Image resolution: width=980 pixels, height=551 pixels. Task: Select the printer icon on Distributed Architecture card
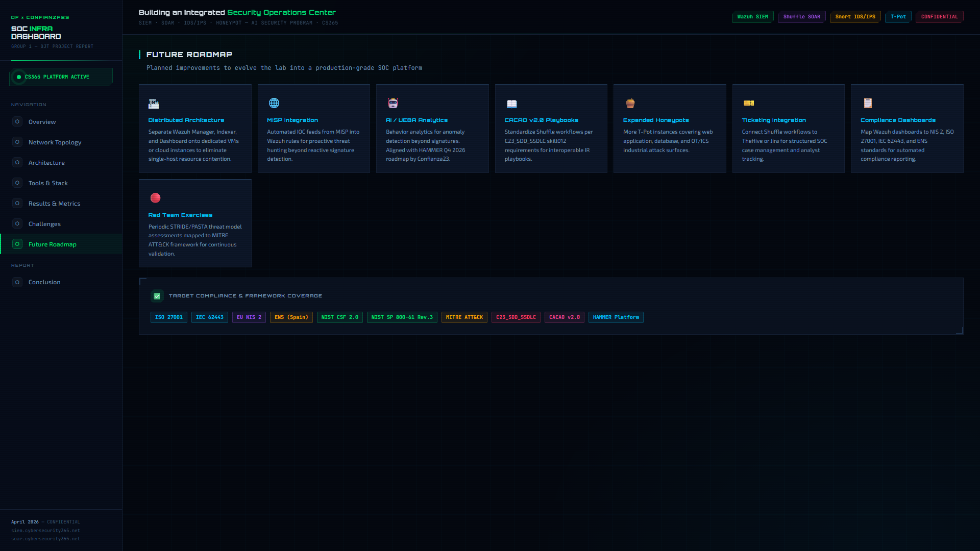[x=154, y=104]
